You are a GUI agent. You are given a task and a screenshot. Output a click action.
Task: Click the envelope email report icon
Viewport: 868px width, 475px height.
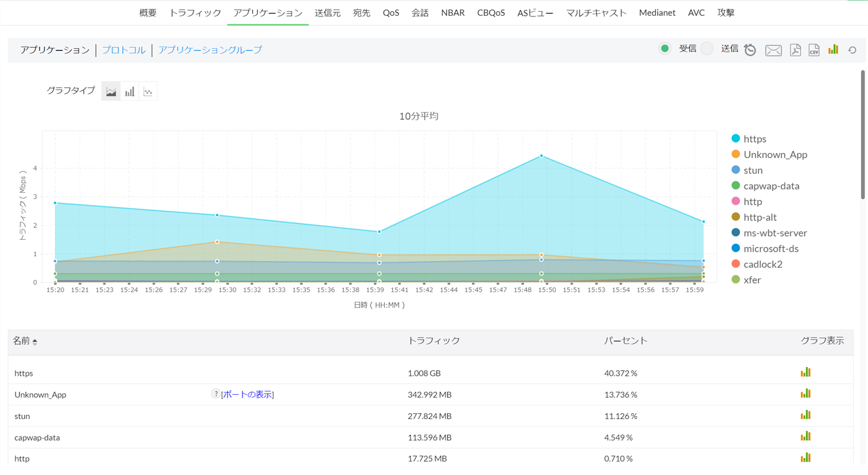pyautogui.click(x=773, y=51)
